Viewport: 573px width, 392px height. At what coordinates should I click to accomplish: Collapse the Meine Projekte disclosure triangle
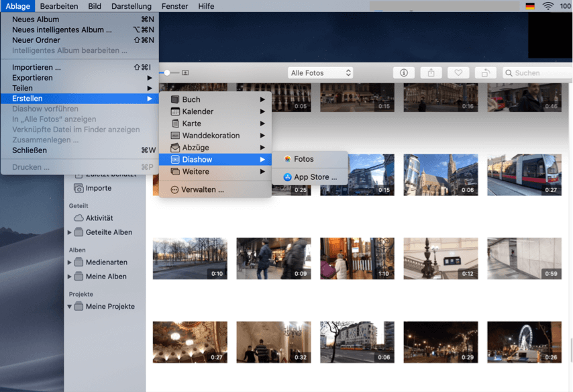(x=70, y=307)
